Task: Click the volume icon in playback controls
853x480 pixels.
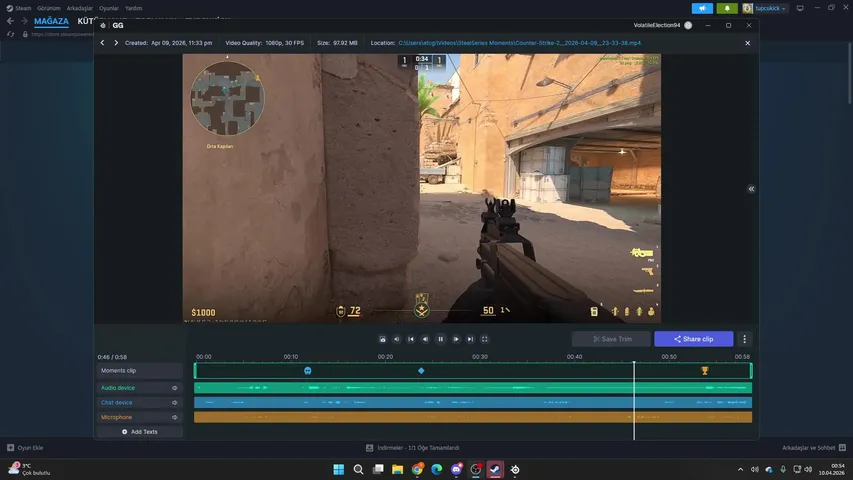Action: click(x=397, y=339)
